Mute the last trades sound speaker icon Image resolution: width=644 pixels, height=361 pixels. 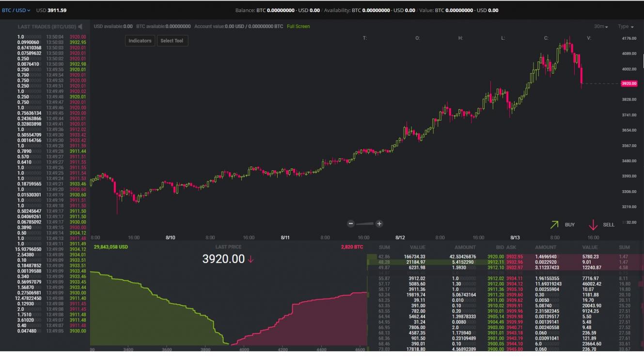point(80,27)
